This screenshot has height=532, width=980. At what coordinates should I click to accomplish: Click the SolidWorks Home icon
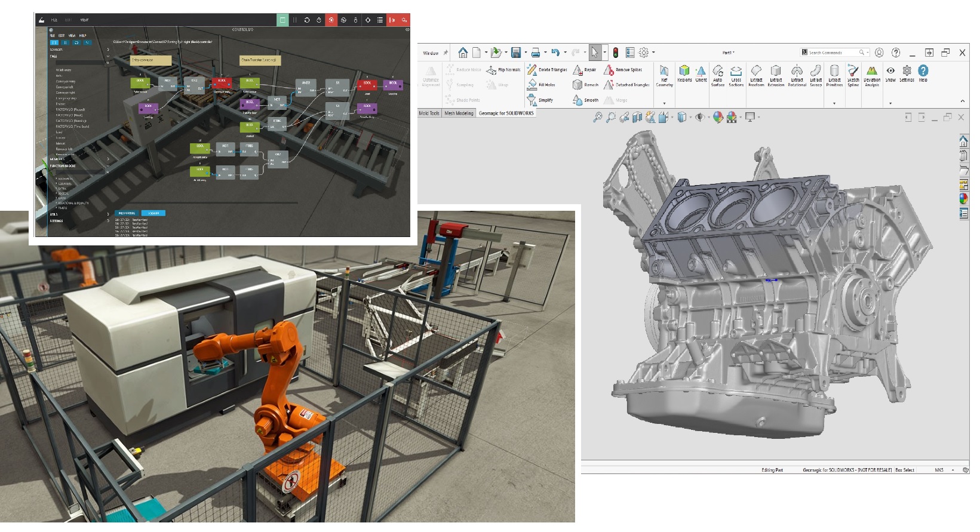point(463,53)
